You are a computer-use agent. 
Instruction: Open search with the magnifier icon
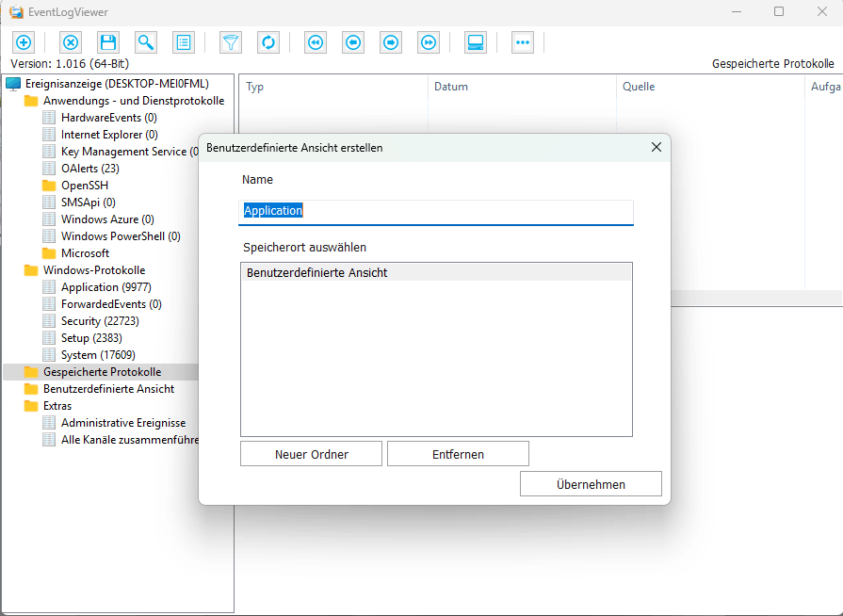click(x=146, y=42)
